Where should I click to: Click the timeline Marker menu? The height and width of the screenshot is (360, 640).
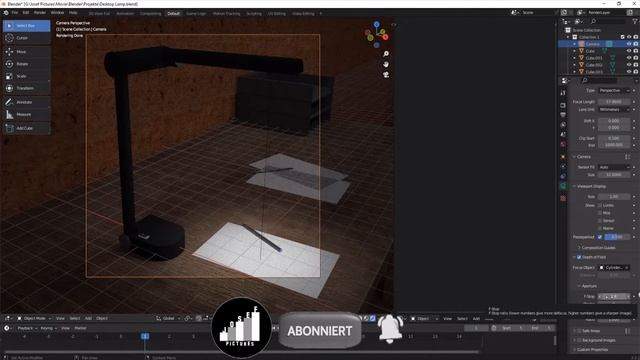(80, 328)
